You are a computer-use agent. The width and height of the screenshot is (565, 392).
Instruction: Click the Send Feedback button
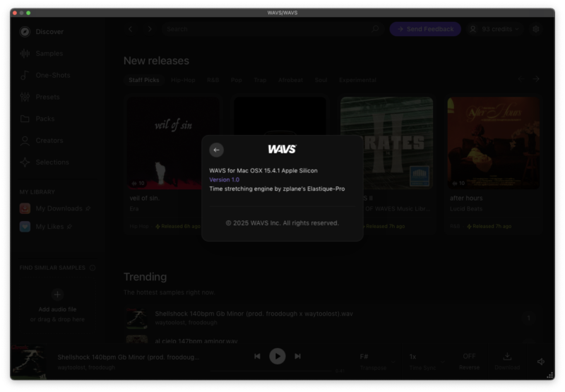click(425, 29)
